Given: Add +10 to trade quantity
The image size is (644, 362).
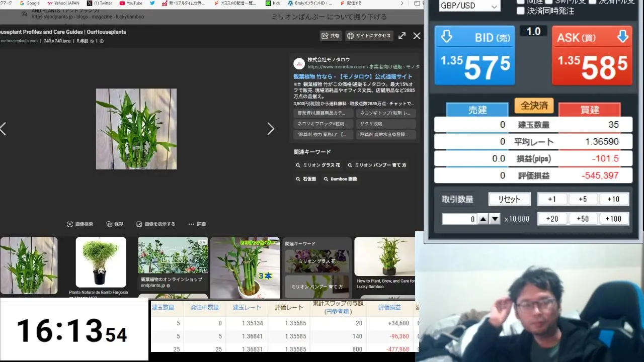Looking at the screenshot, I should pos(613,199).
